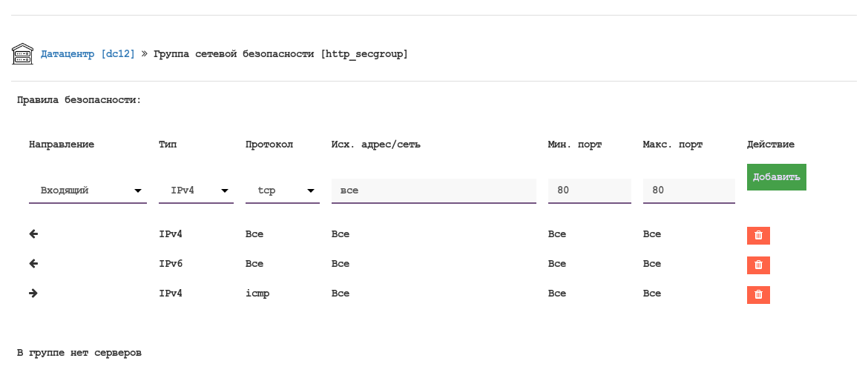Click the datacenter building icon

(22, 54)
